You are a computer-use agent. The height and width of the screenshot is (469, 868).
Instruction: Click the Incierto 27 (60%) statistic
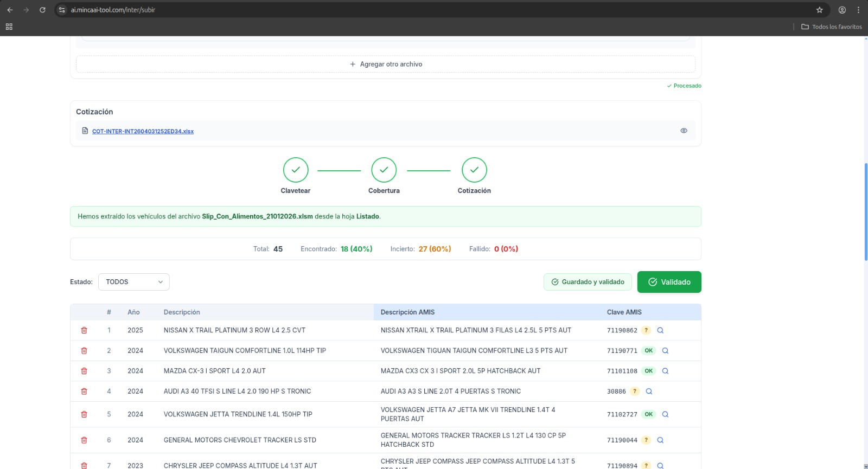tap(420, 249)
